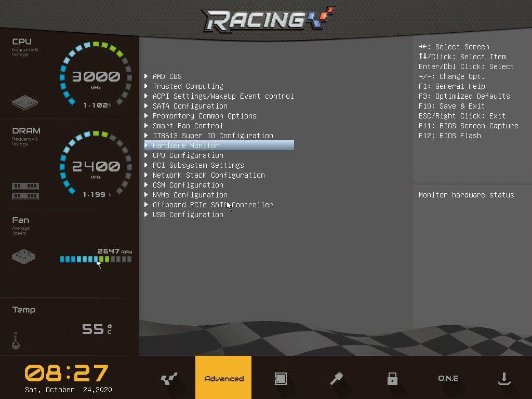Click the CPU chip icon in sidebar

coord(25,102)
